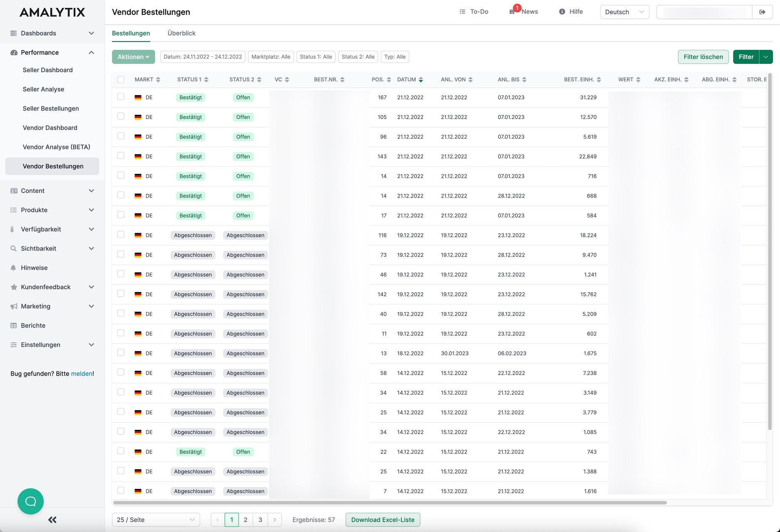Screen dimensions: 780x532
Task: Open the chat support bubble
Action: click(31, 501)
